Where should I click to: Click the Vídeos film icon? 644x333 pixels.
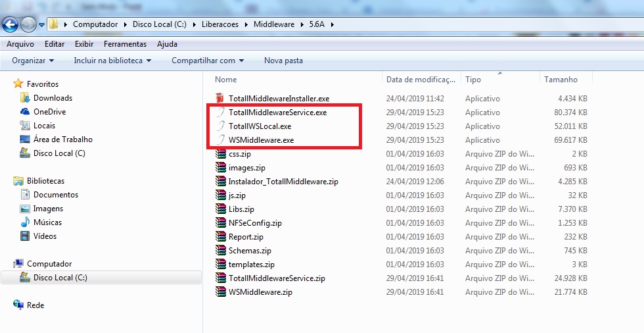[25, 236]
